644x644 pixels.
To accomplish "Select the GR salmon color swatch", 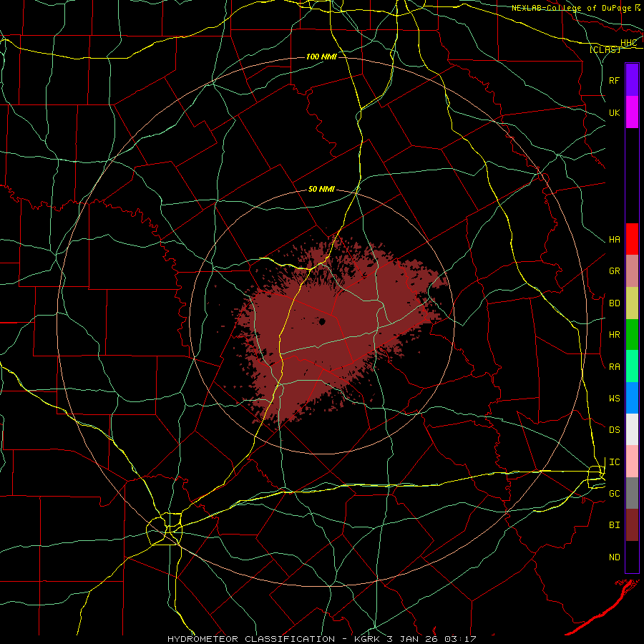I will coord(632,271).
